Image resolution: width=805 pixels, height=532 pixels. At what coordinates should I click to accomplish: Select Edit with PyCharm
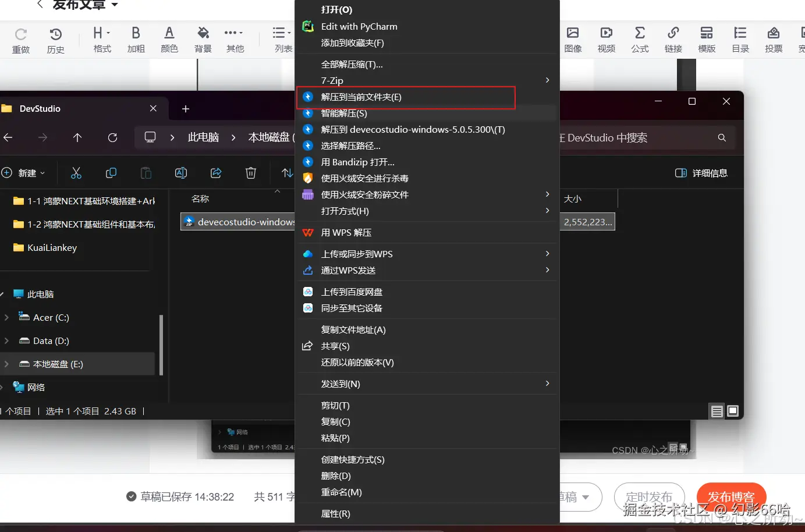point(427,26)
